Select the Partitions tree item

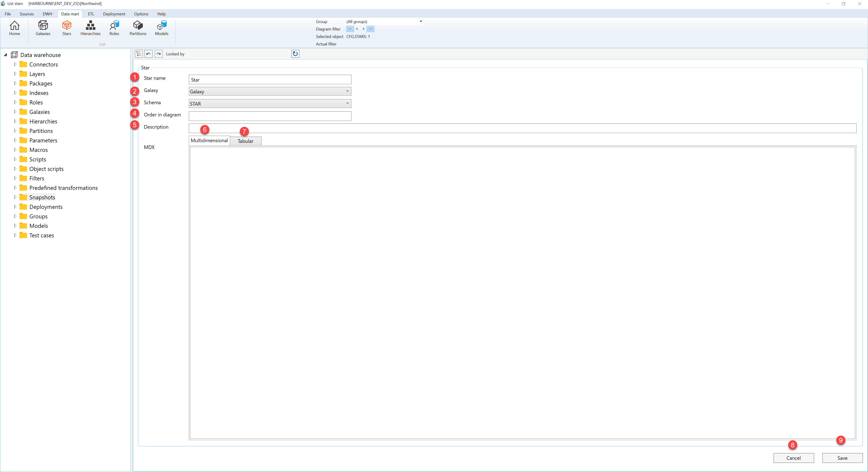(41, 131)
